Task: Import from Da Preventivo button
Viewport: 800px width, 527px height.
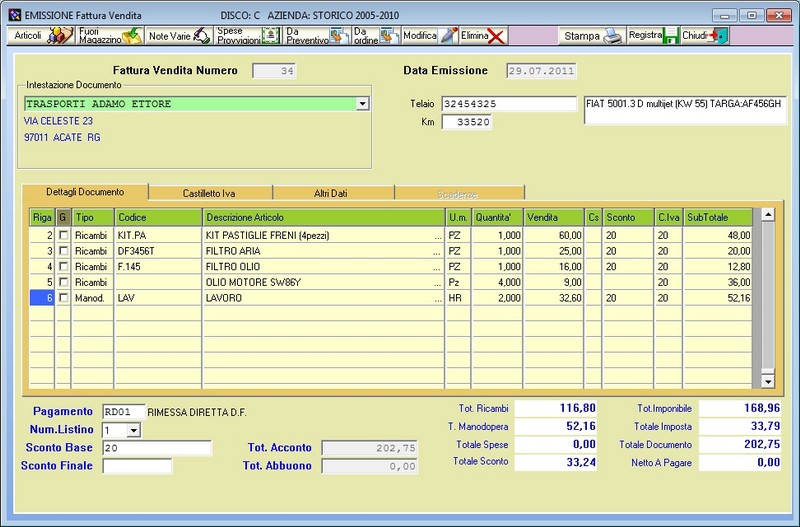Action: (x=316, y=36)
